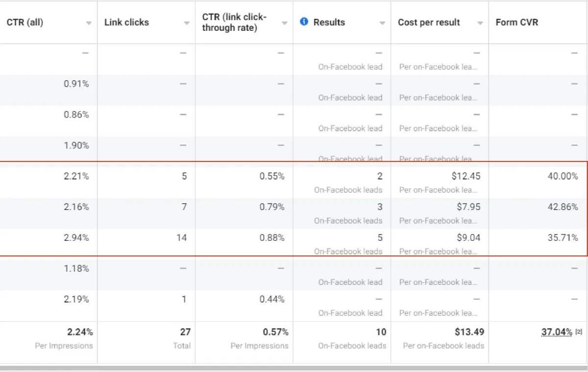Viewport: 588px width, 372px height.
Task: Click the 2.94% CTR (all) cell
Action: pyautogui.click(x=76, y=238)
